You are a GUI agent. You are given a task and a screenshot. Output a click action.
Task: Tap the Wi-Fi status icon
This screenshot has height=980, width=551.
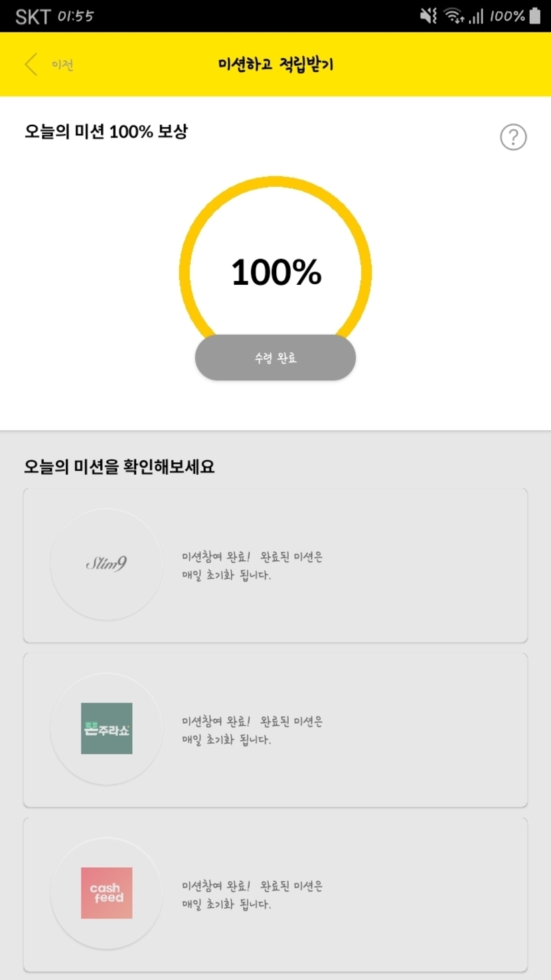pos(454,16)
